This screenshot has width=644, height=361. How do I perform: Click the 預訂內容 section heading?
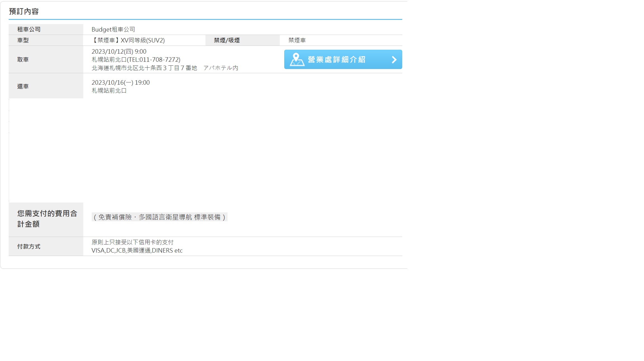(24, 11)
